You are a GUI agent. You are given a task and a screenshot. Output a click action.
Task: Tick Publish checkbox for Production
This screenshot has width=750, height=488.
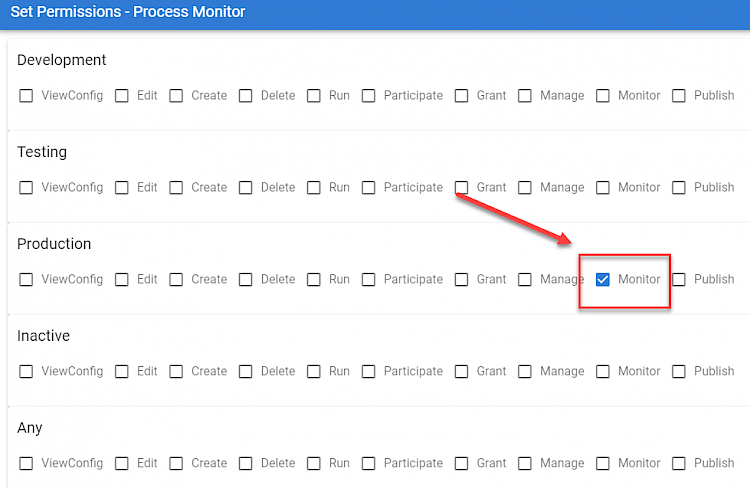click(679, 279)
